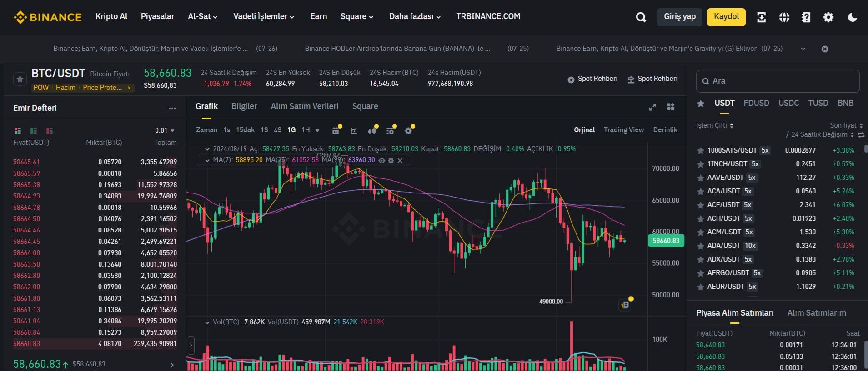Switch to dark mode moon icon
This screenshot has height=371, width=868.
pyautogui.click(x=853, y=17)
